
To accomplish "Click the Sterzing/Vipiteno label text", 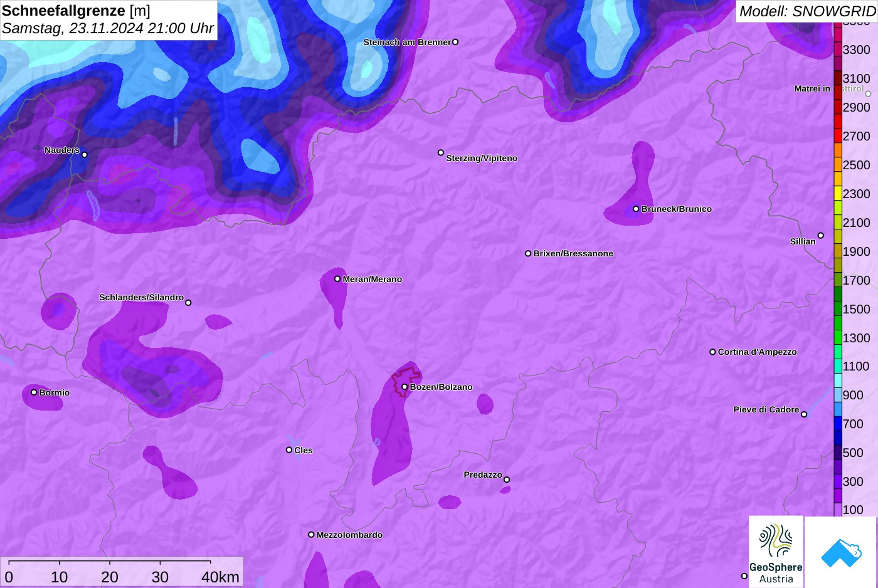I will [482, 158].
